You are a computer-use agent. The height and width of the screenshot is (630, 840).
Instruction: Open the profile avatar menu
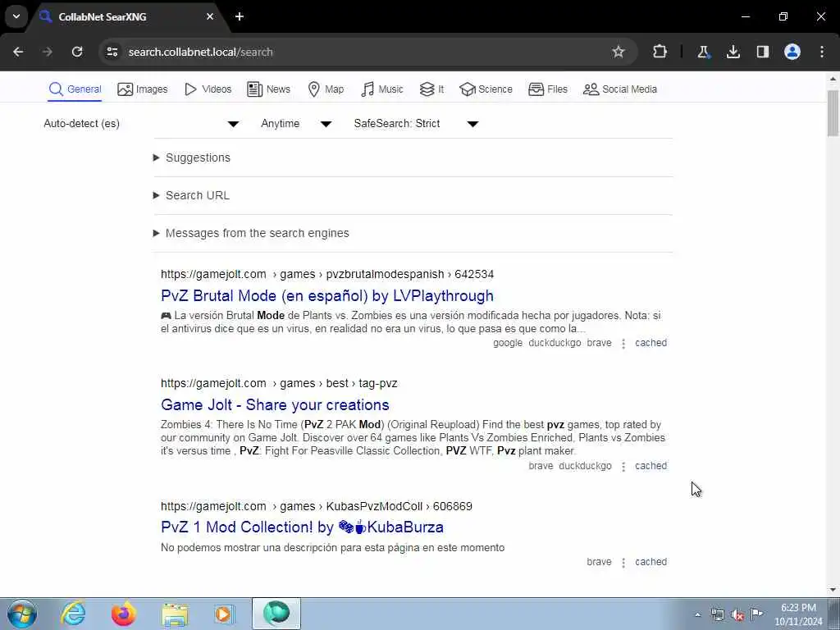[792, 52]
